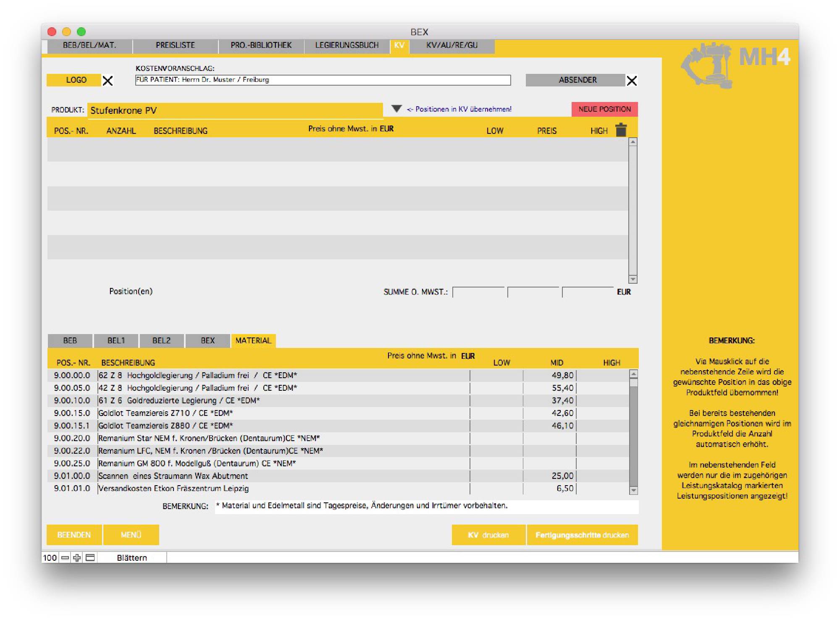The height and width of the screenshot is (622, 840).
Task: Open the black triangle dropdown beside Produkt field
Action: click(396, 109)
